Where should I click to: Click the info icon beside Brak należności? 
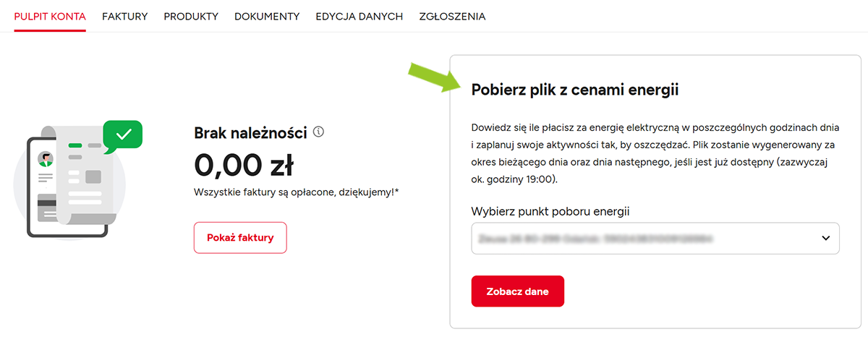[x=319, y=132]
